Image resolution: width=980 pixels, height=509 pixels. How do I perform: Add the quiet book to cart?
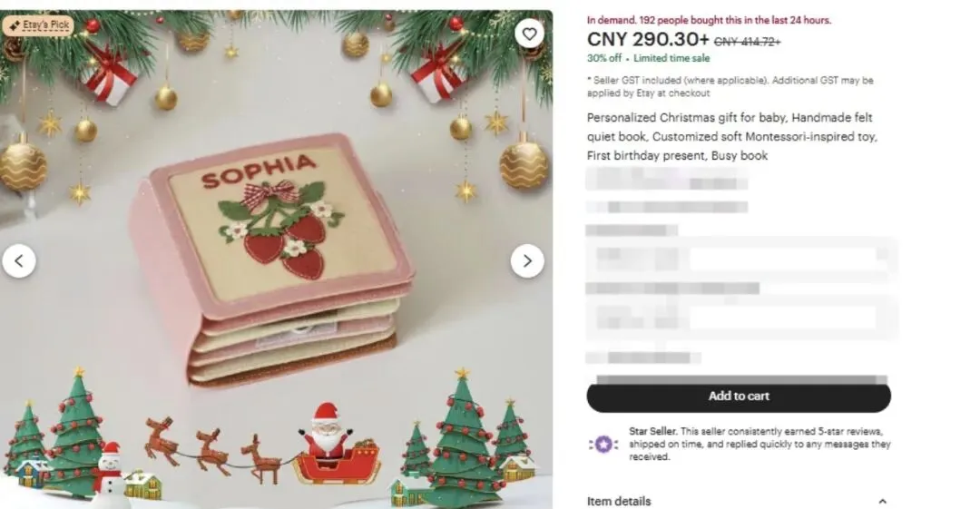coord(739,396)
